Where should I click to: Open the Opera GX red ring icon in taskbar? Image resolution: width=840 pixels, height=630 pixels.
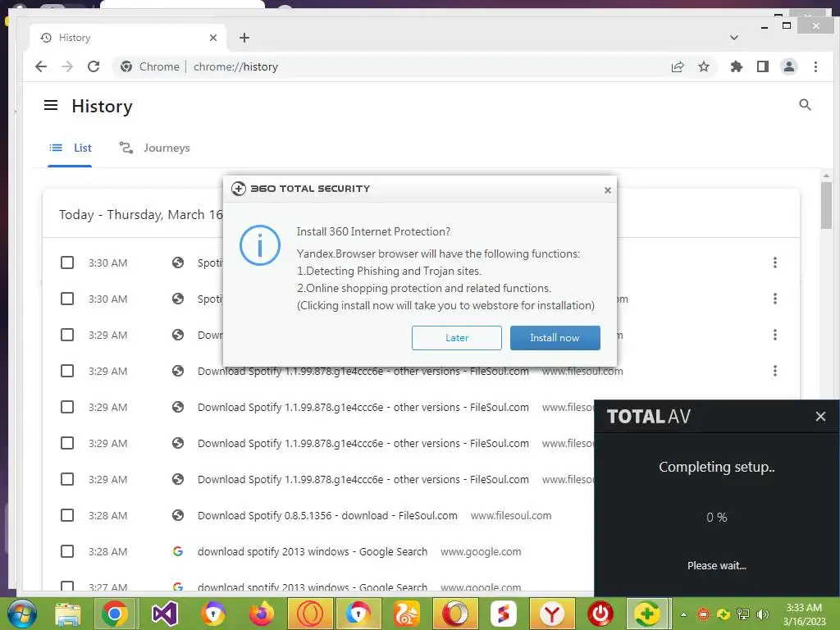coord(310,614)
